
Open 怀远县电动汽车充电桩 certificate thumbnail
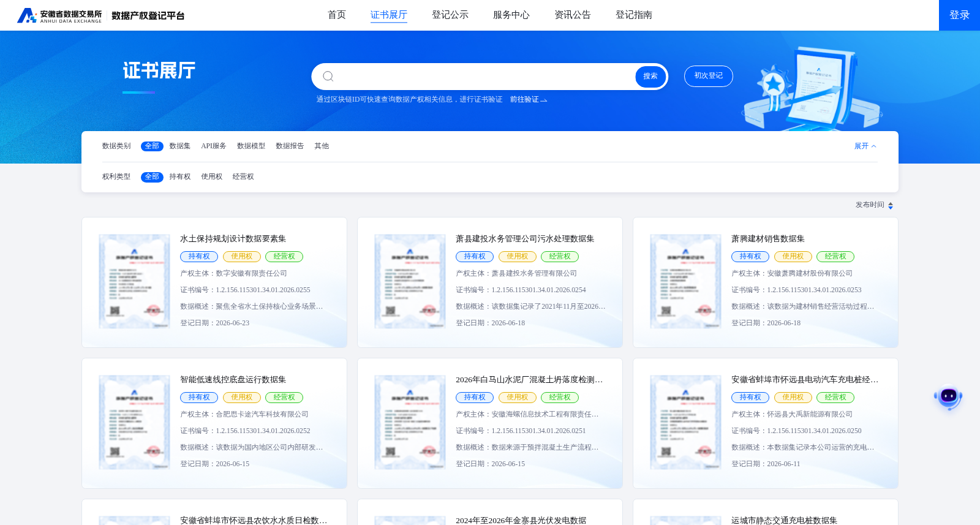coord(685,422)
